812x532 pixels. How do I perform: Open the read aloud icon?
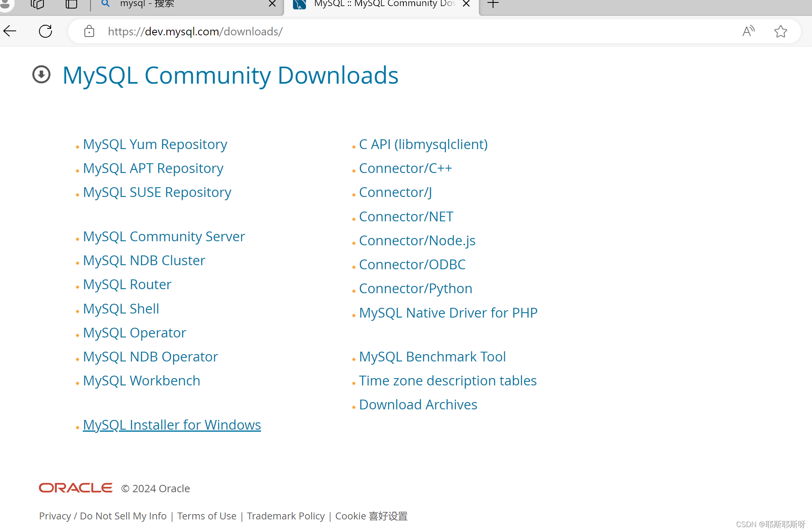748,31
